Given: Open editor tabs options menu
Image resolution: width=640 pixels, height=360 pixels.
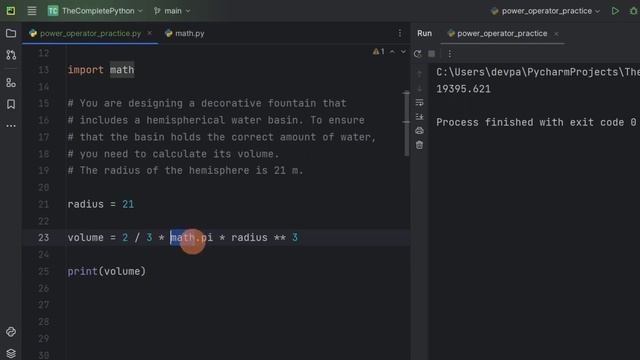Looking at the screenshot, I should click(400, 33).
